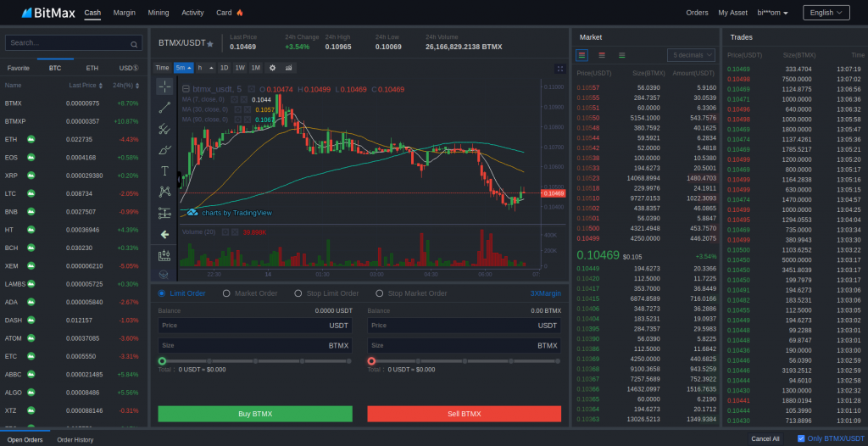Select the prediction and measurement tool
This screenshot has height=446, width=868.
tap(164, 213)
